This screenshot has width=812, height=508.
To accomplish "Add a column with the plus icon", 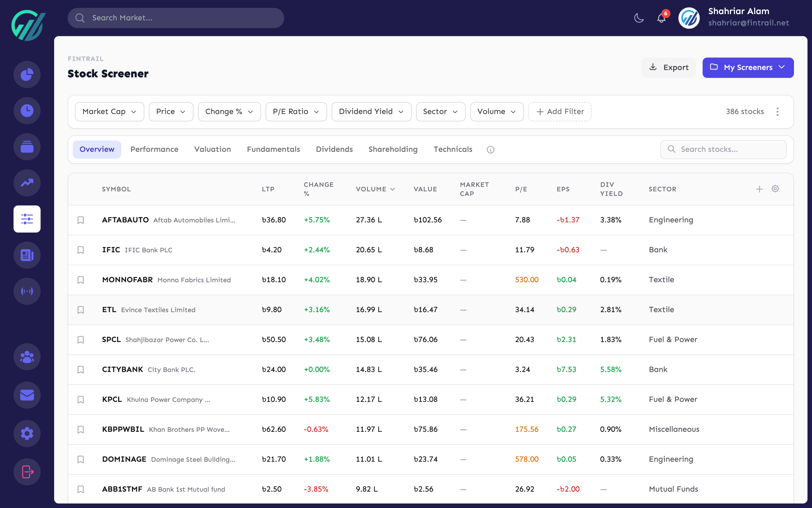I will pos(759,189).
